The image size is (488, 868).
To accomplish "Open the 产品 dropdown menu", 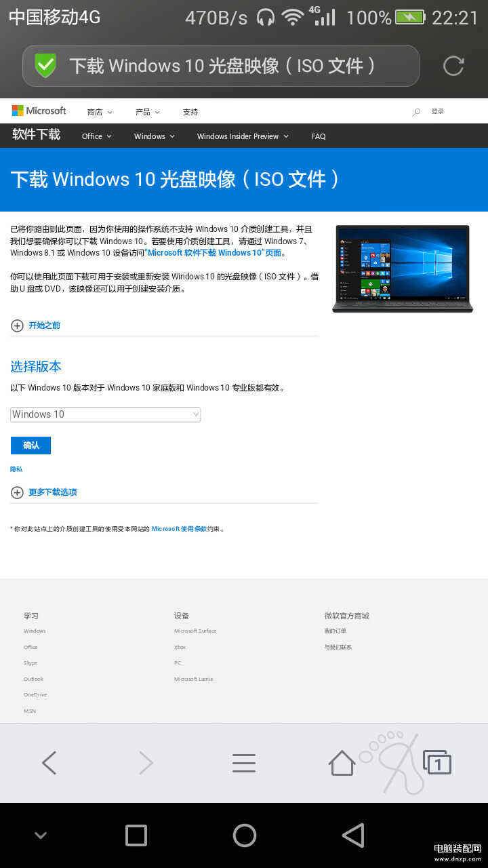I will [x=148, y=112].
